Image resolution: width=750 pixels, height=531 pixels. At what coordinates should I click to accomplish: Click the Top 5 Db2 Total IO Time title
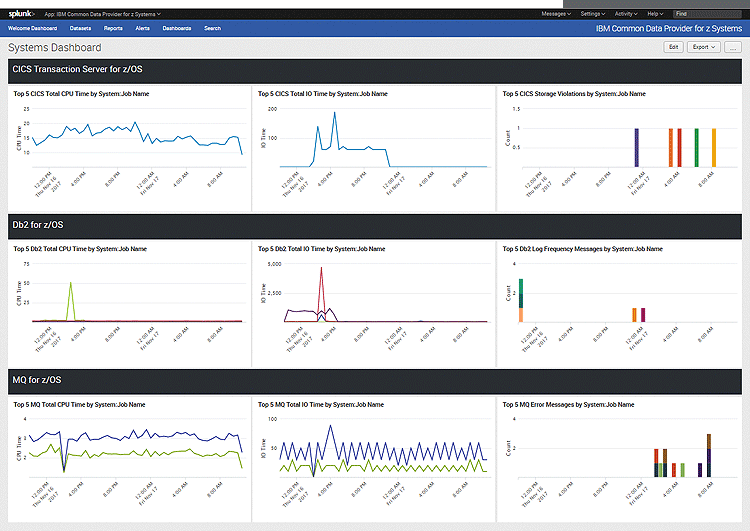321,249
